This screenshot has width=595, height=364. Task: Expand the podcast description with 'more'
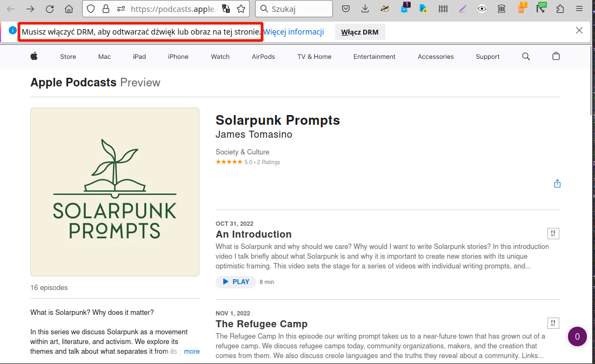tap(192, 352)
